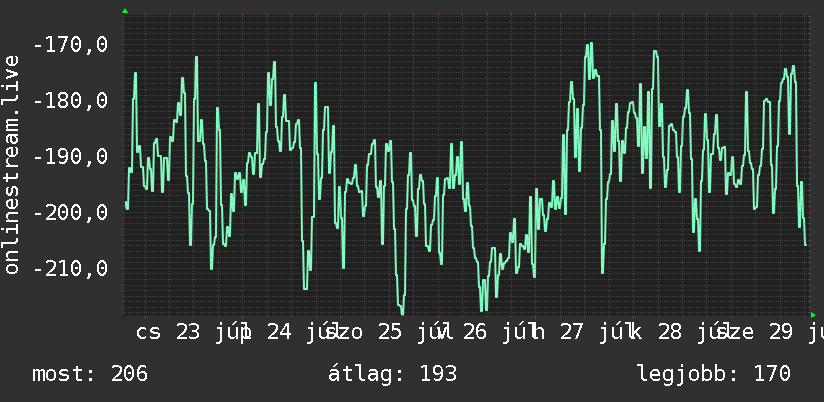Select the -190,0 y-axis label
Screen dimensions: 824x402
coord(70,157)
